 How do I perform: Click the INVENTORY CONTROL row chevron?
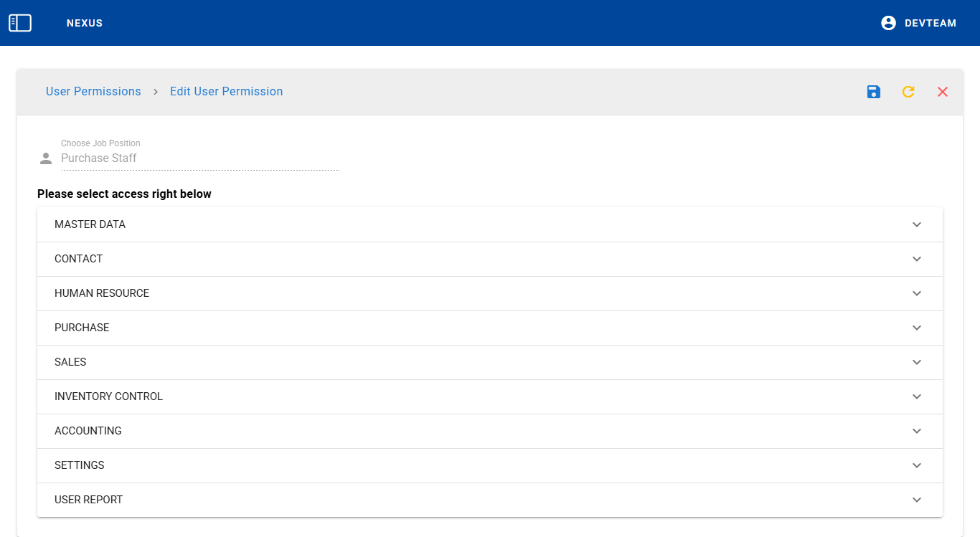916,396
